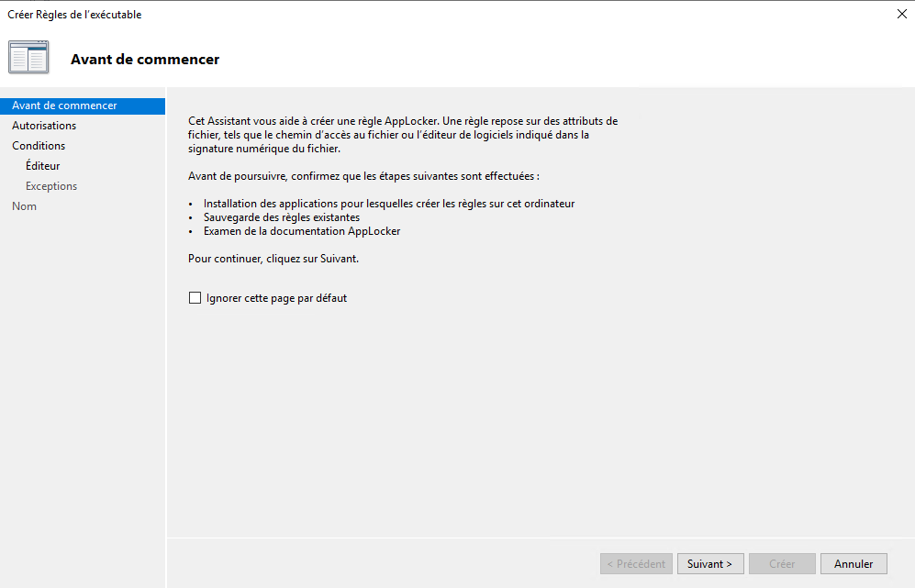Open the 'Nom' wizard step
This screenshot has height=588, width=915.
point(24,205)
